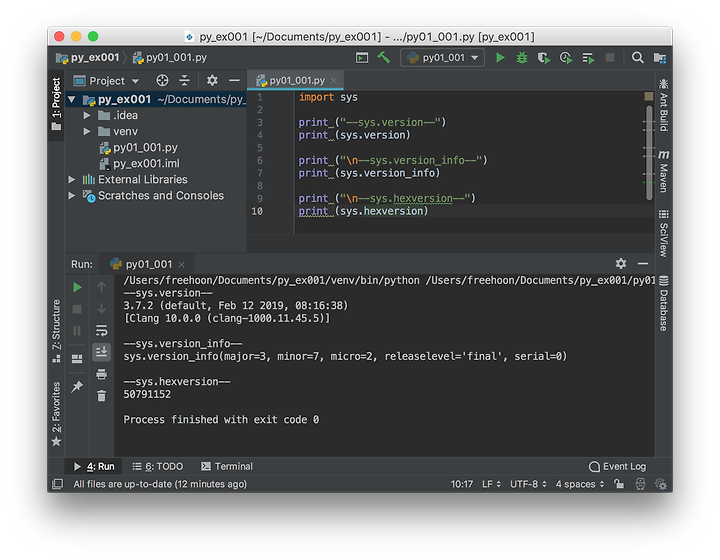The width and height of the screenshot is (720, 560).
Task: Click the cursor position 10:17 indicator
Action: (461, 484)
